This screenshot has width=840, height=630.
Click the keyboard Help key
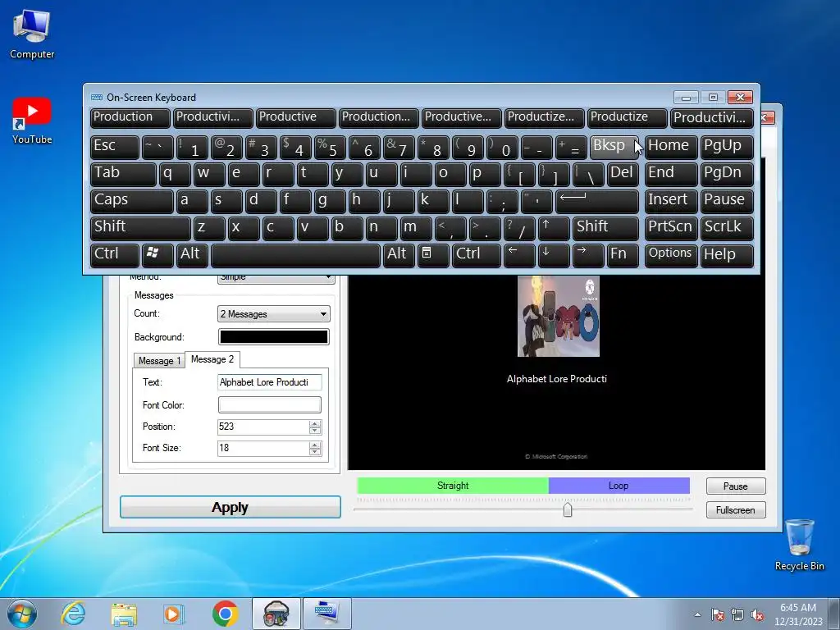point(727,255)
